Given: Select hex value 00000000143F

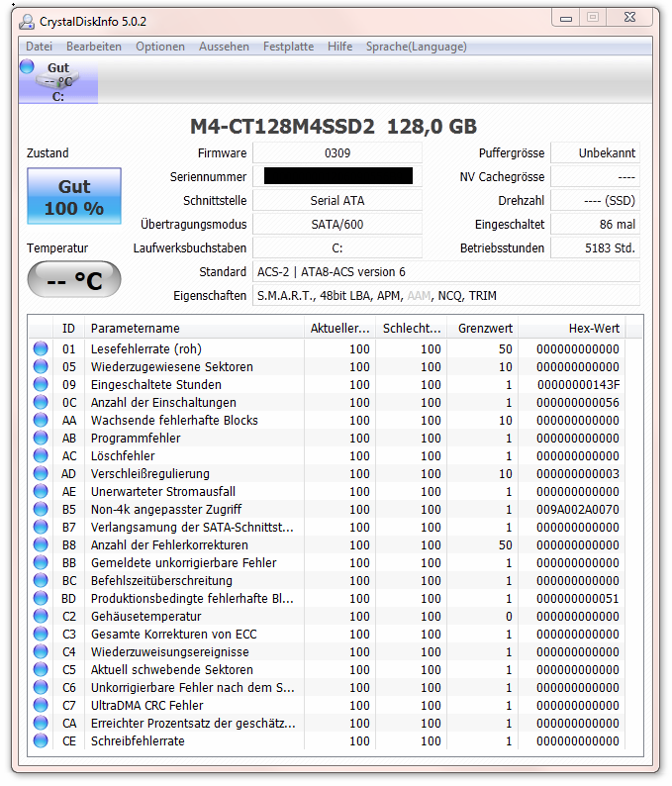Looking at the screenshot, I should point(578,384).
